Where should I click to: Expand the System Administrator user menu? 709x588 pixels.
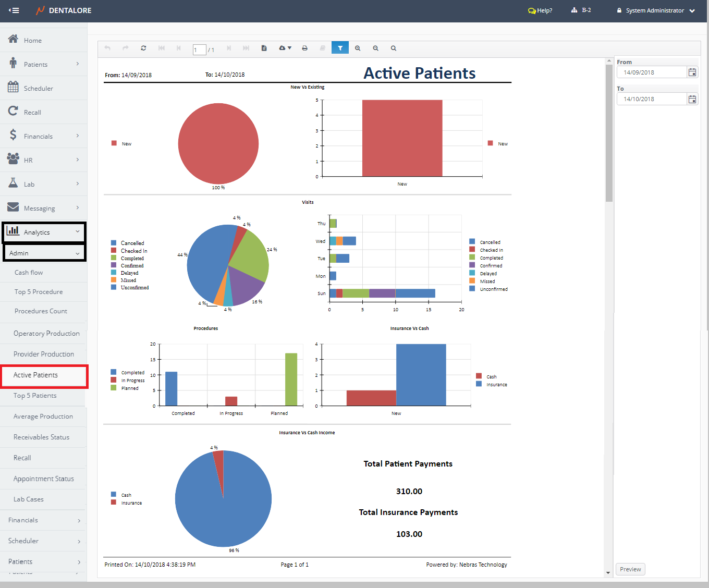coord(655,10)
